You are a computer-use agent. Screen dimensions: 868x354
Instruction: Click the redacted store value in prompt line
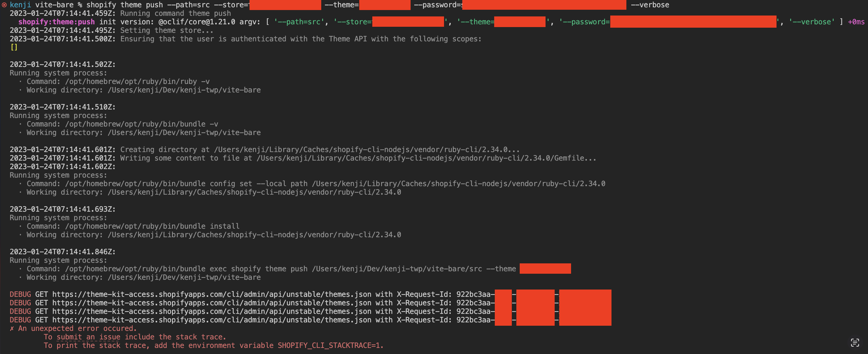point(285,5)
